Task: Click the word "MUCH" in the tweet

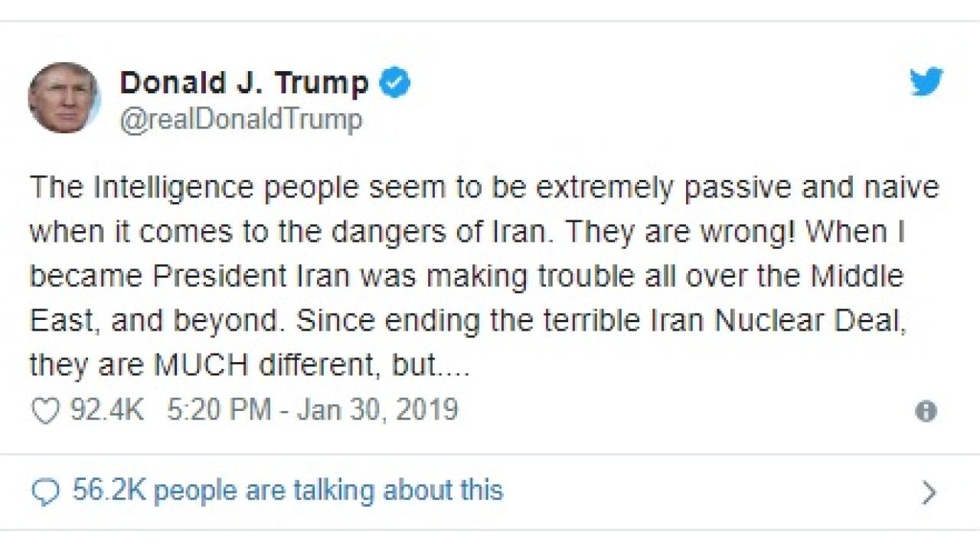Action: tap(201, 365)
